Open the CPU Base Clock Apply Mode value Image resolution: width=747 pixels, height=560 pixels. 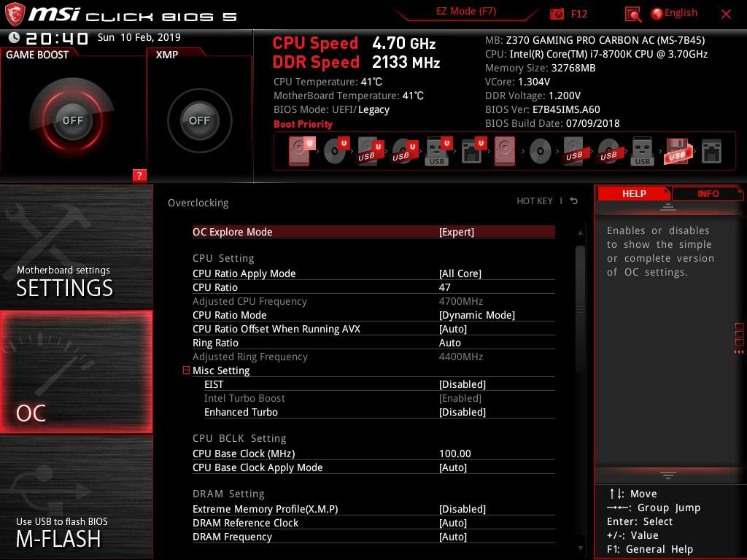(453, 467)
